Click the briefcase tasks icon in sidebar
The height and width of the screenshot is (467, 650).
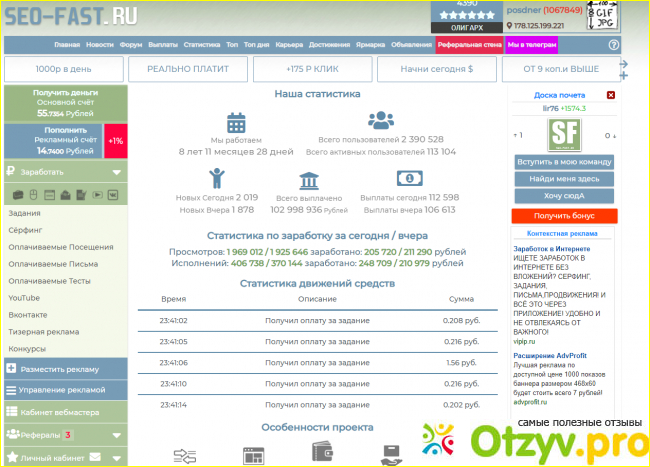pos(17,194)
